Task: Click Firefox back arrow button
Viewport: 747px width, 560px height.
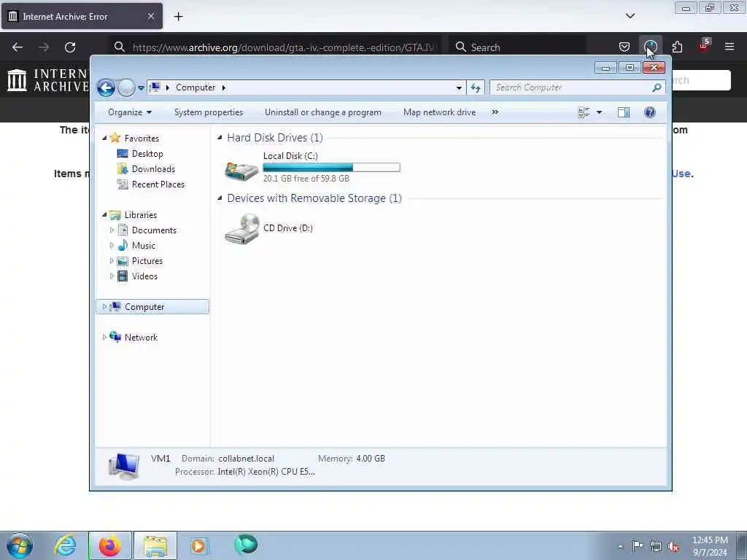Action: click(18, 47)
